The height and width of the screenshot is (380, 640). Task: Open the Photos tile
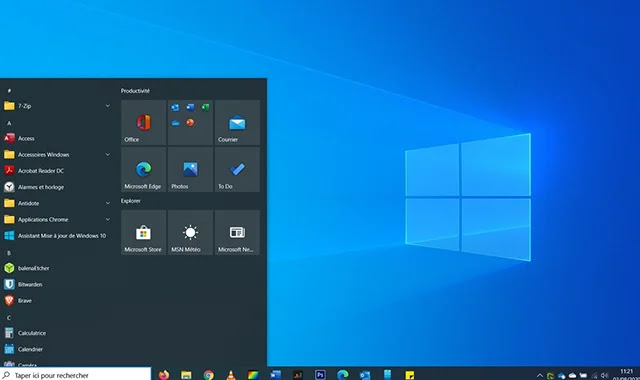tap(190, 169)
